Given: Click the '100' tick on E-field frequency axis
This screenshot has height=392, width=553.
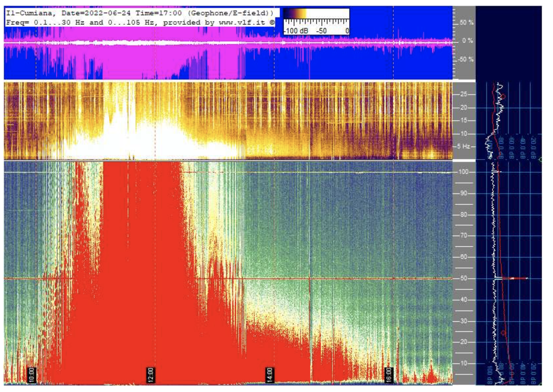Looking at the screenshot, I should pyautogui.click(x=463, y=172).
